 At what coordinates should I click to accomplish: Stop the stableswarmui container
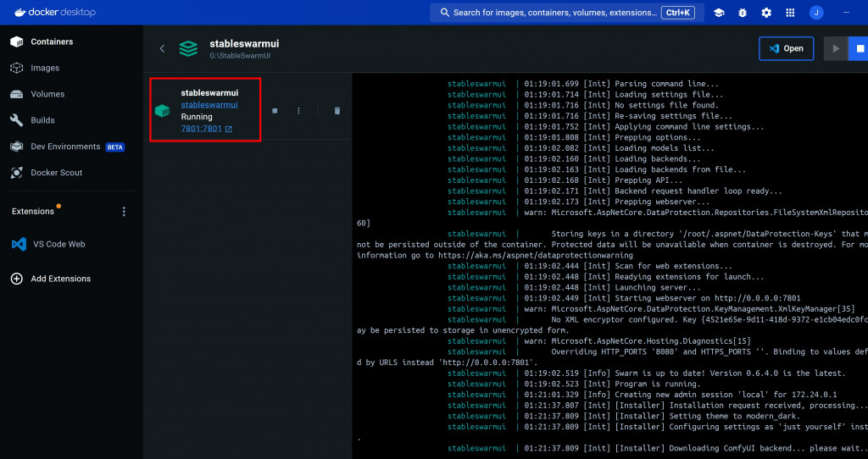[x=275, y=111]
